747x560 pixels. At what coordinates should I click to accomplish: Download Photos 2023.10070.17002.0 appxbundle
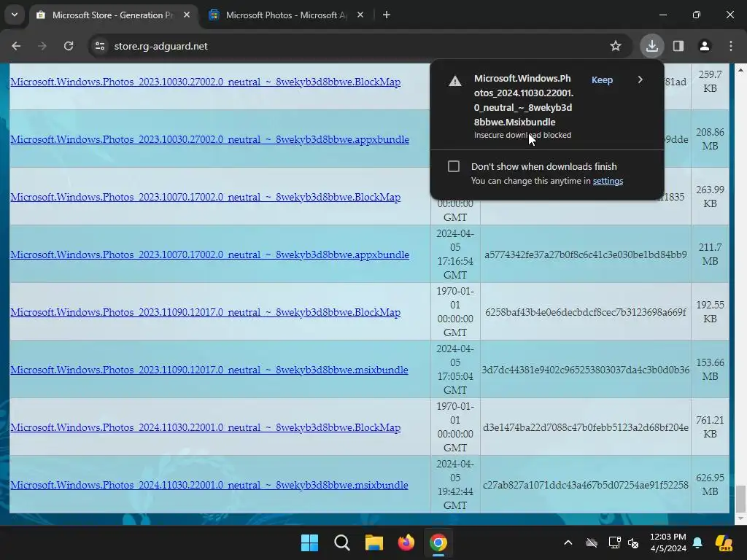[209, 254]
